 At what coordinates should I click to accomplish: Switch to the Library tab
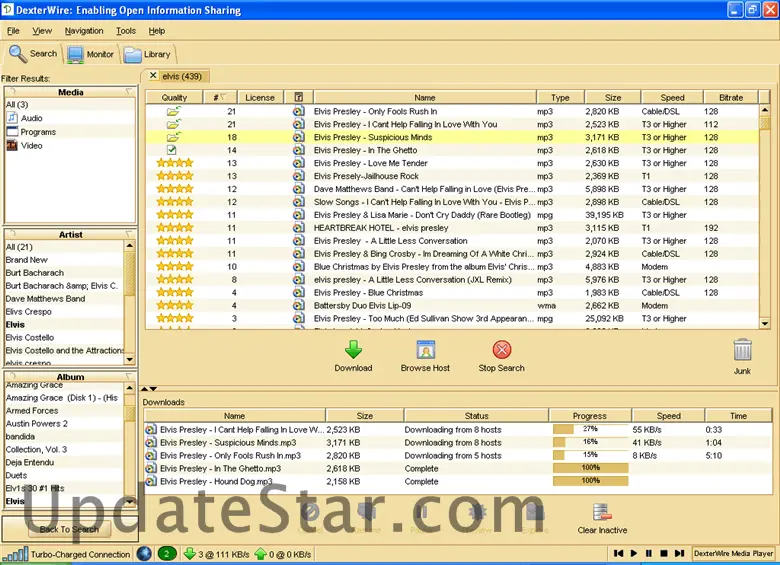click(148, 54)
